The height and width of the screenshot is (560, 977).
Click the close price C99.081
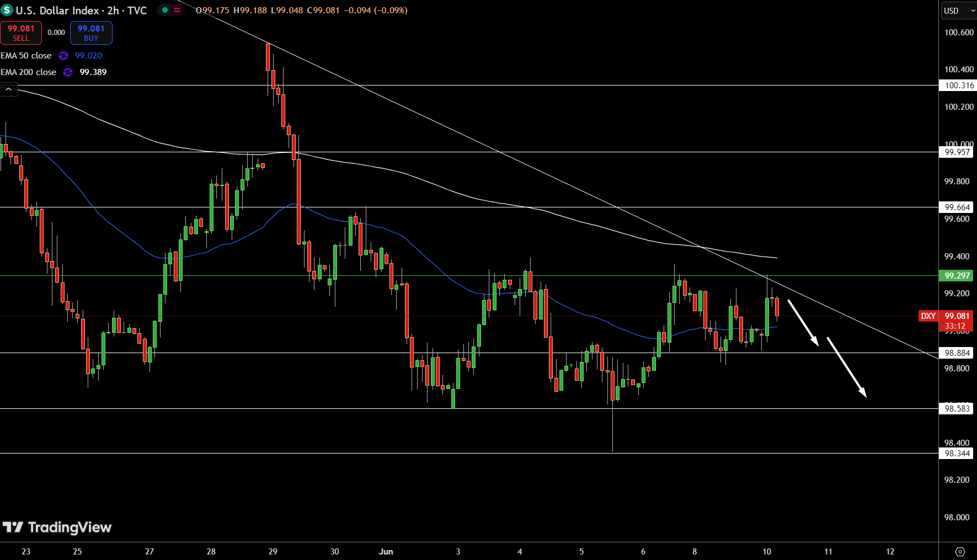tap(323, 10)
